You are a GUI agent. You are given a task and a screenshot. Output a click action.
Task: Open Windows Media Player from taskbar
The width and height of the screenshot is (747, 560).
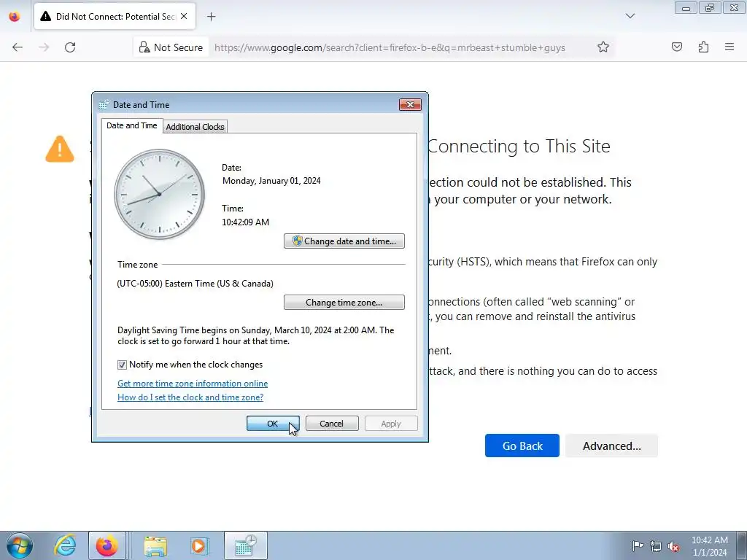(198, 545)
